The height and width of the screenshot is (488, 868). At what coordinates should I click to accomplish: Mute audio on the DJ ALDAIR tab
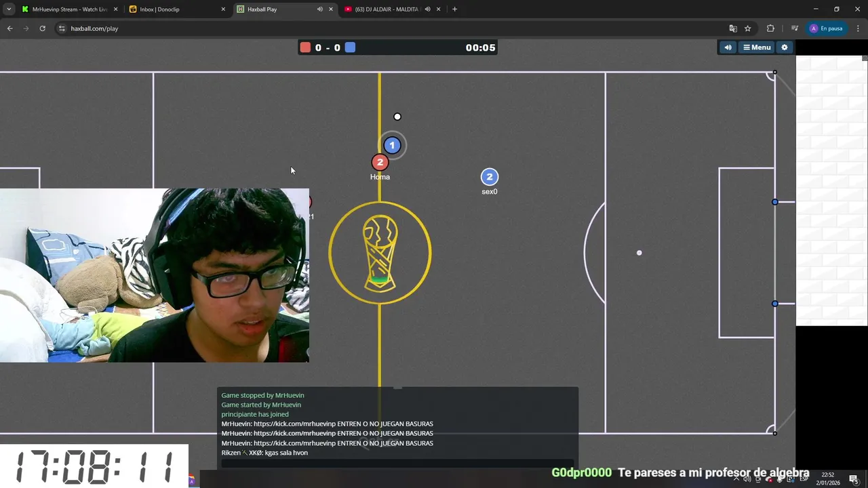[x=427, y=9]
